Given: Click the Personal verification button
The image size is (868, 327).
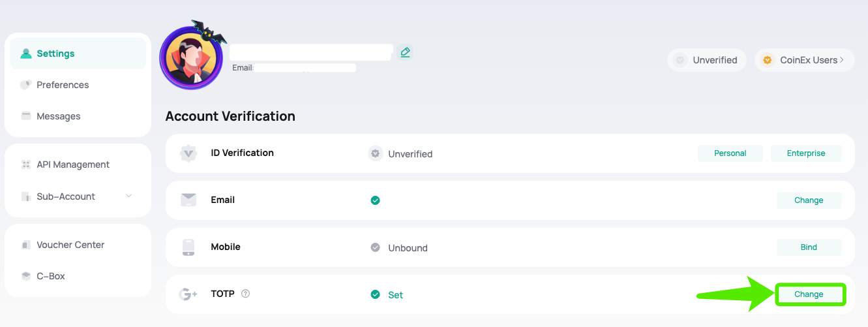Looking at the screenshot, I should tap(730, 153).
